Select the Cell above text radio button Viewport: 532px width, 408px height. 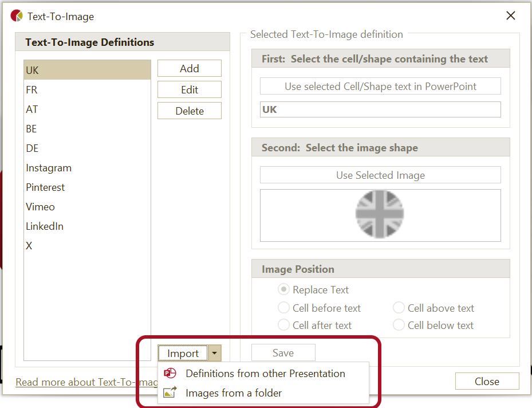(399, 308)
